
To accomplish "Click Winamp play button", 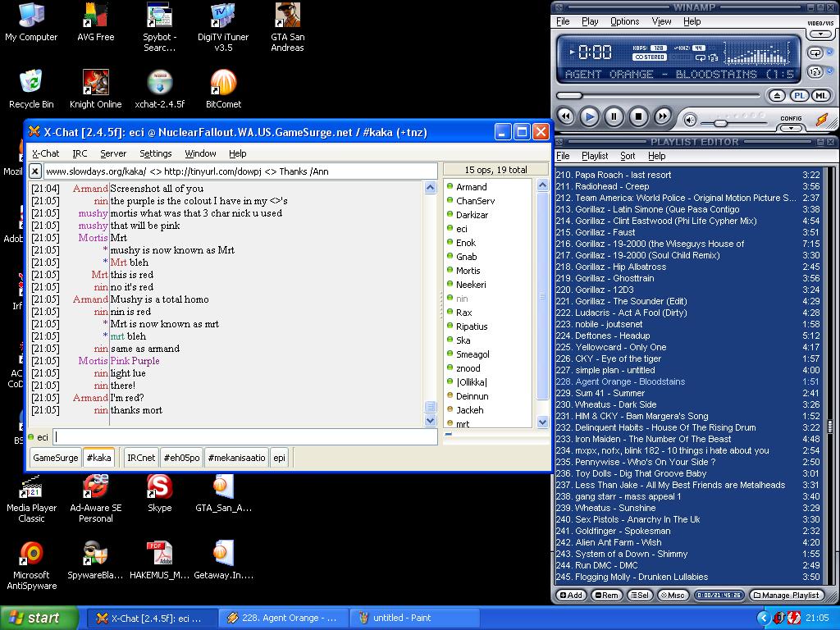I will tap(589, 116).
